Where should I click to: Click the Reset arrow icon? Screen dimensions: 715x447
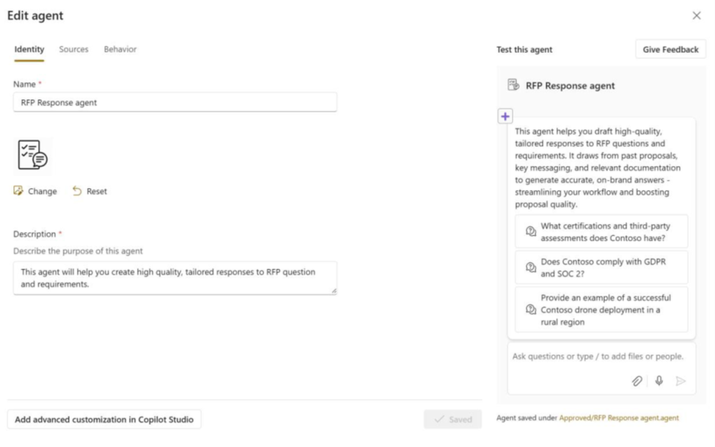coord(77,191)
